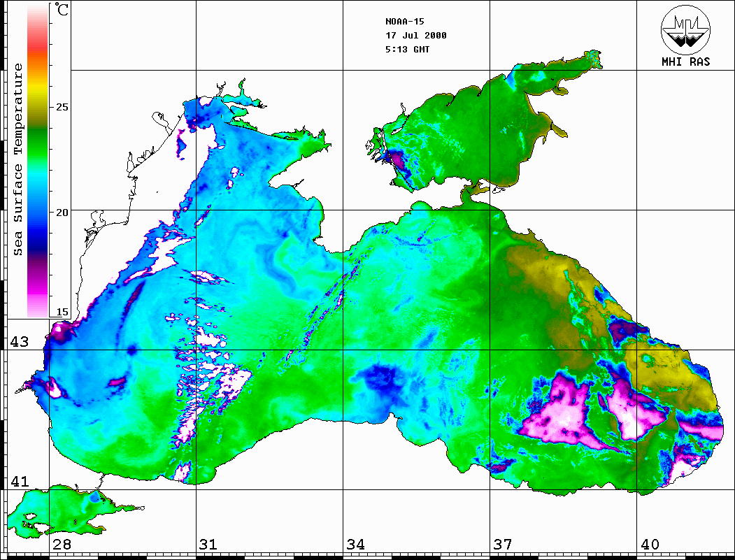Viewport: 735px width, 560px height.
Task: Click the 20 tick label on color scale
Action: (62, 213)
